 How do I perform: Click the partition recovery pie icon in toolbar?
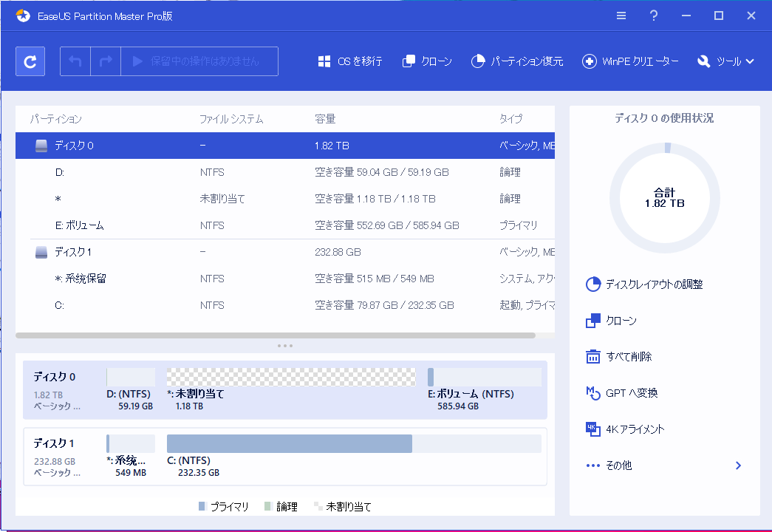[x=477, y=61]
